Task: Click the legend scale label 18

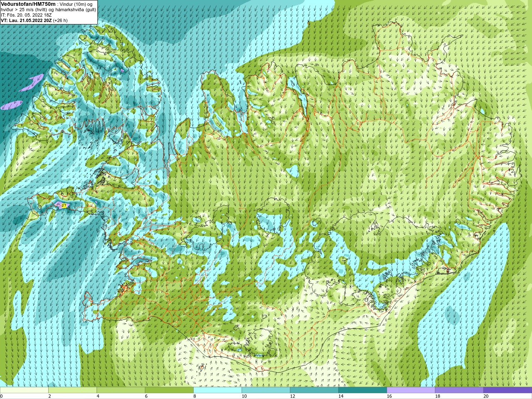Action: 437,396
